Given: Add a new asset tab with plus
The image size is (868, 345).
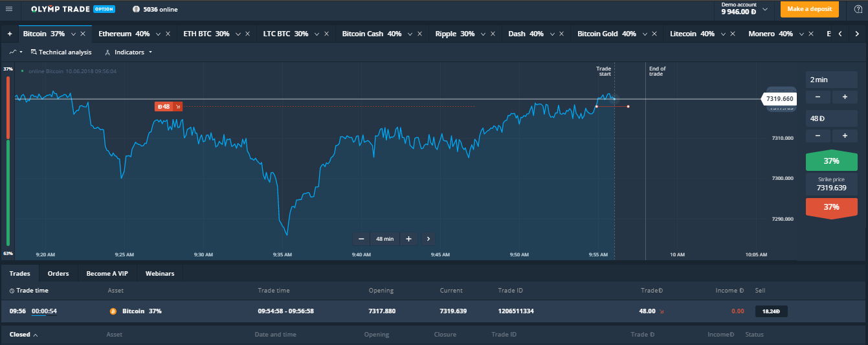Looking at the screenshot, I should point(10,34).
